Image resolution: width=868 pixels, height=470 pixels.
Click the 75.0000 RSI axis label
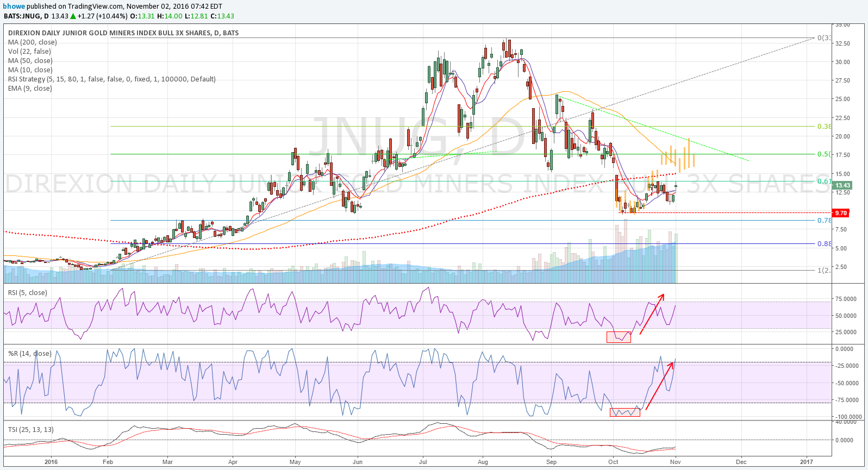pos(846,299)
